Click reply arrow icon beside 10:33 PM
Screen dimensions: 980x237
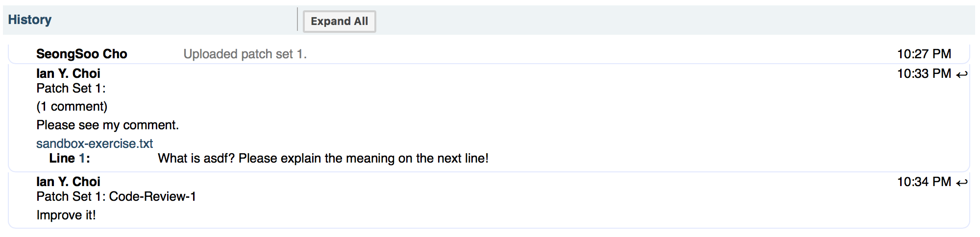[x=962, y=74]
